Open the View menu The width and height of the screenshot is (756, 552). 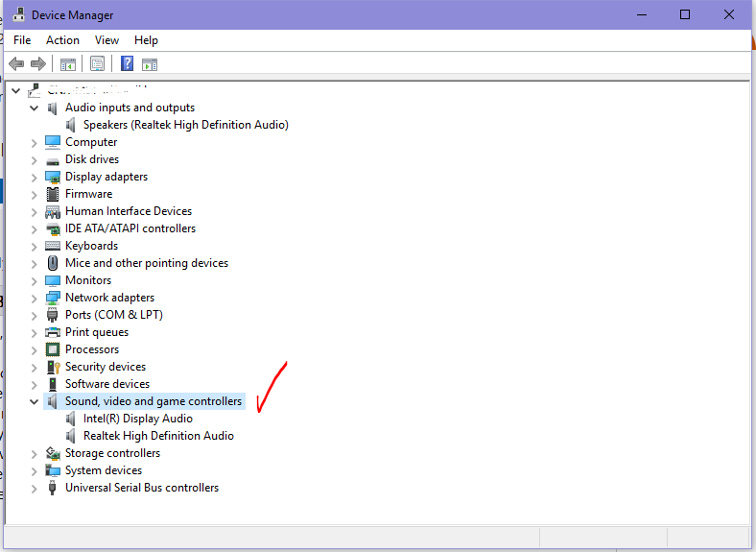pos(106,40)
